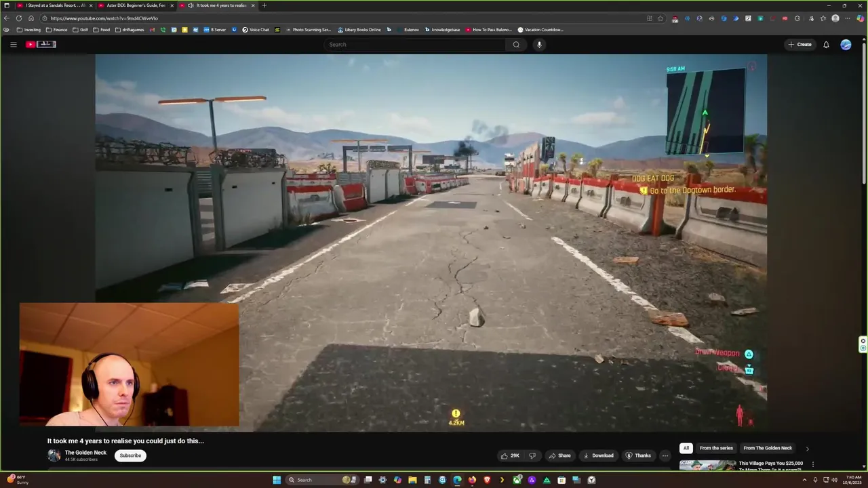Open the How To Pass Bulenox bookmark

click(x=489, y=30)
